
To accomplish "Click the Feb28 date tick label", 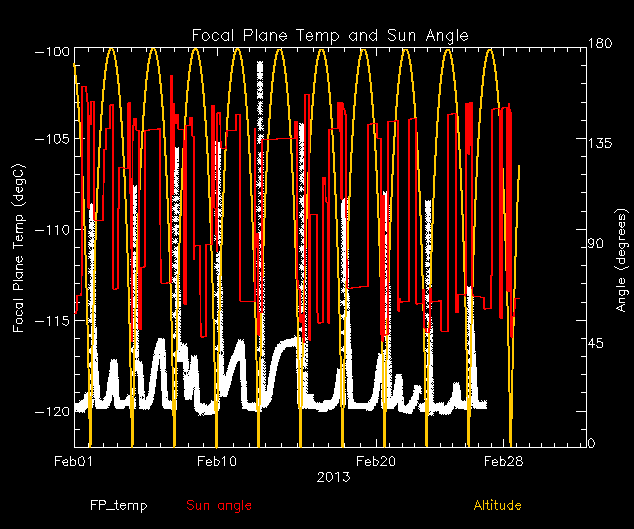I will point(504,462).
